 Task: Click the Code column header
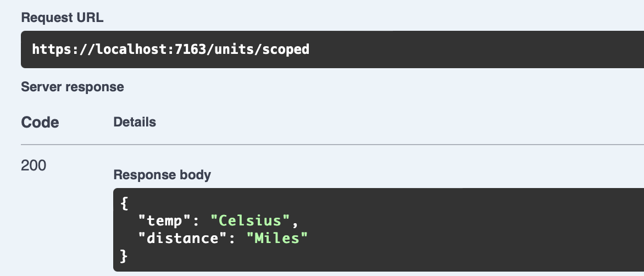(x=40, y=122)
